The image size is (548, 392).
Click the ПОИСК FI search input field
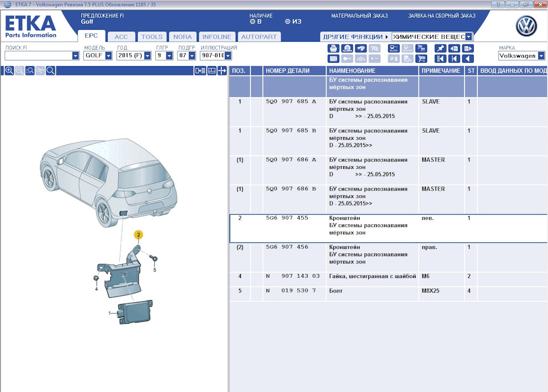38,55
